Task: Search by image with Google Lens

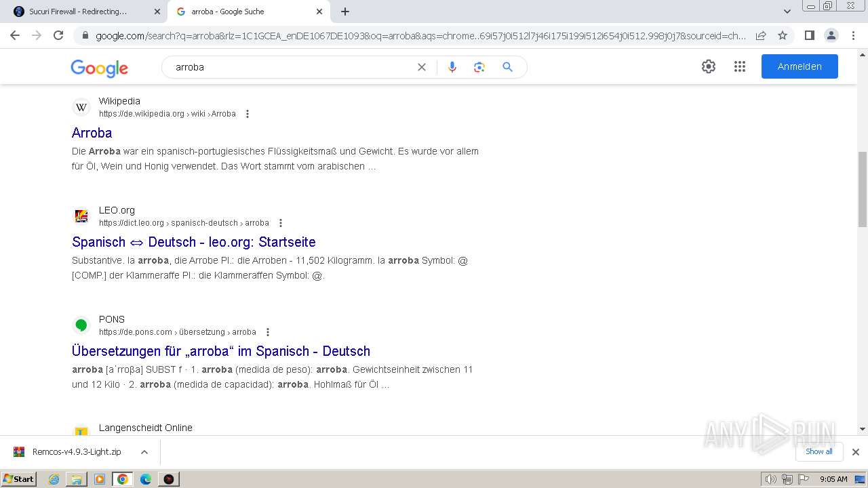Action: [479, 67]
